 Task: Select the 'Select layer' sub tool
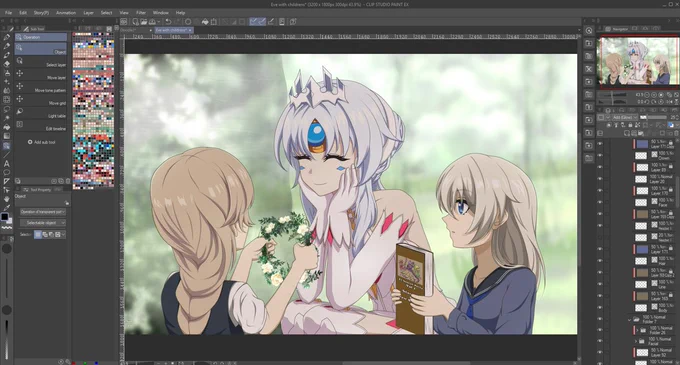point(41,62)
